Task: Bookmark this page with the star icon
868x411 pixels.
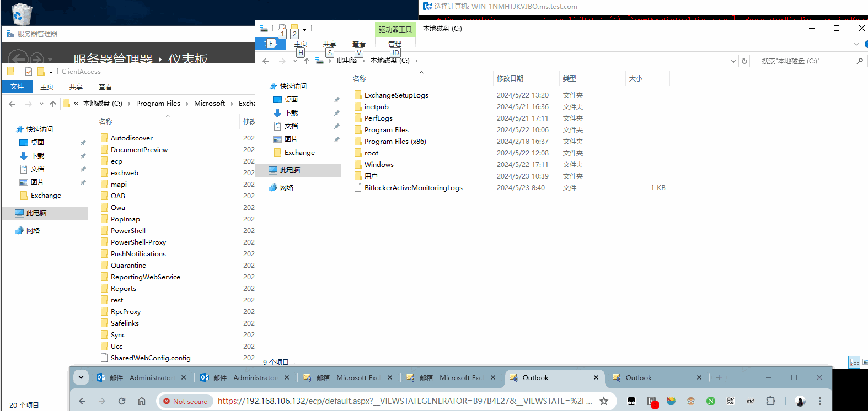Action: pyautogui.click(x=604, y=401)
